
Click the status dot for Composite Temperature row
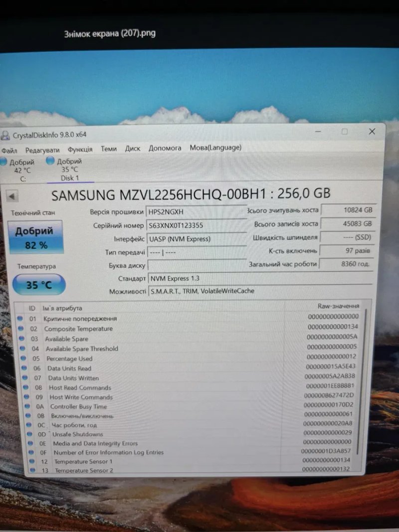[20, 328]
